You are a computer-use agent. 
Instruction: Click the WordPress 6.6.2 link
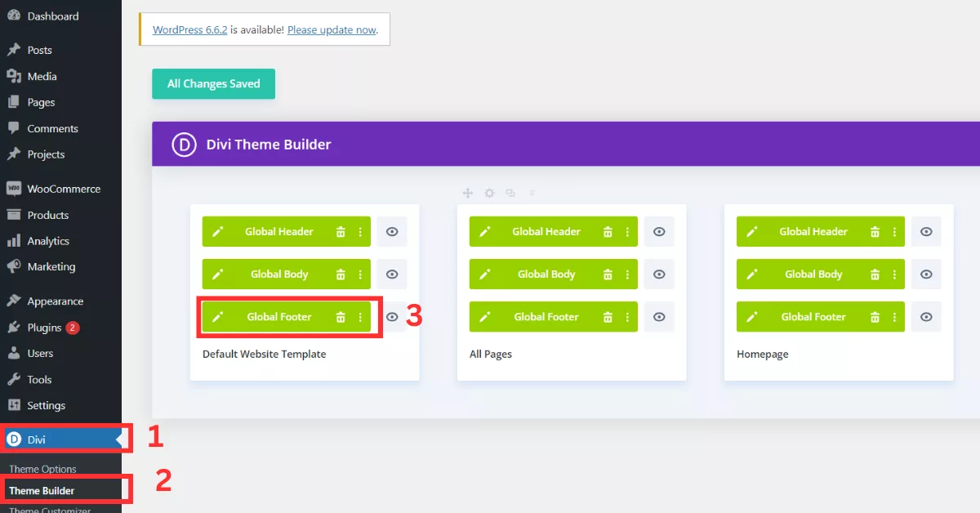click(x=190, y=29)
